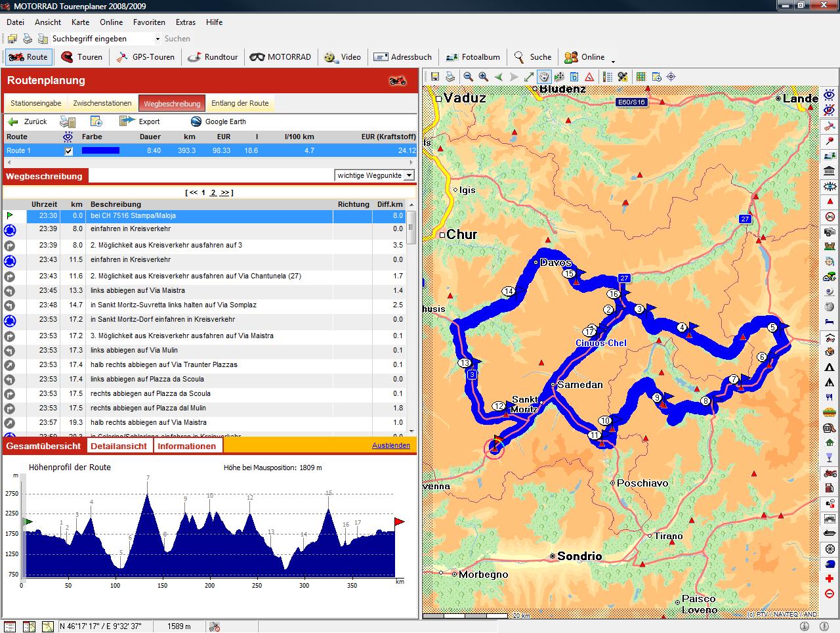This screenshot has height=633, width=840.
Task: Toggle the crossed-out eye icon in map sidebar
Action: coord(830,110)
